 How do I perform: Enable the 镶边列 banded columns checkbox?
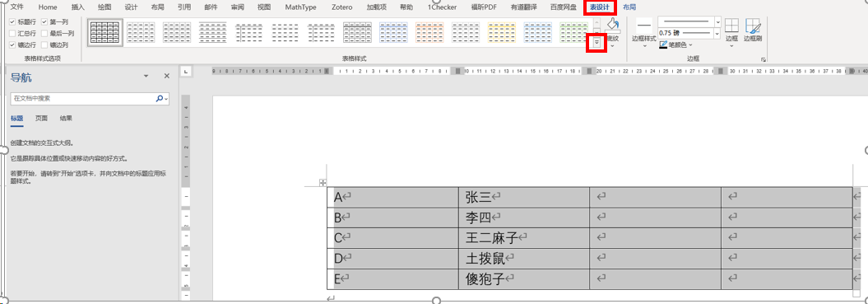(44, 45)
